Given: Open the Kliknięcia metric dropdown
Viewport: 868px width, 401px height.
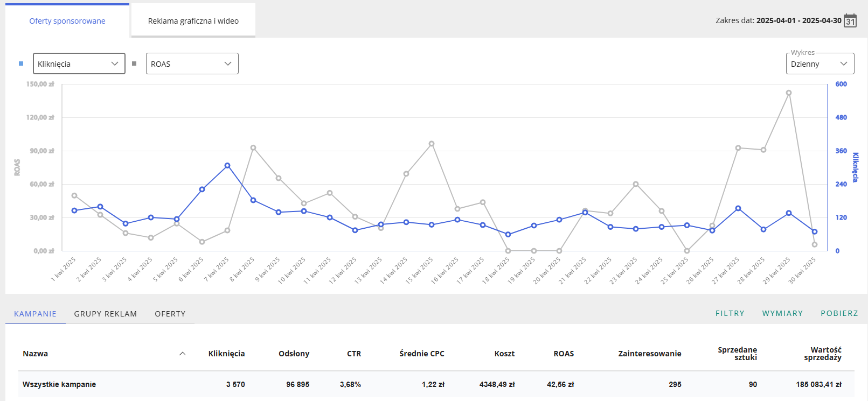Looking at the screenshot, I should pos(79,64).
